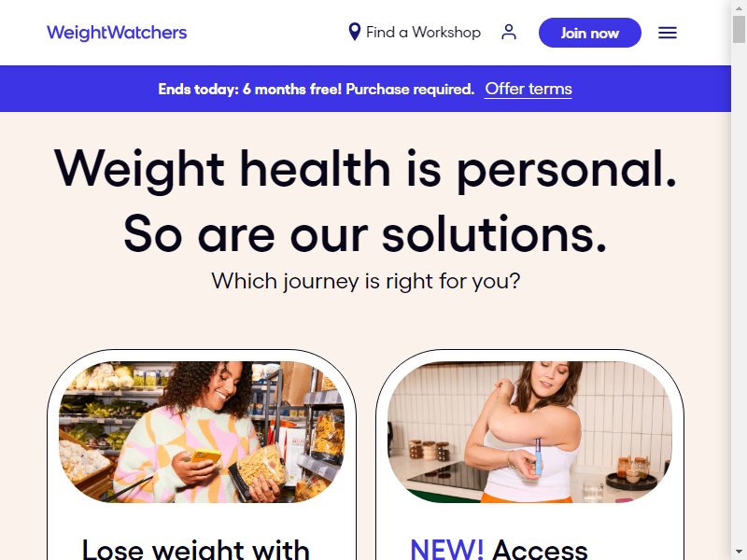Open the NEW! Access card heading
747x560 pixels.
click(499, 549)
